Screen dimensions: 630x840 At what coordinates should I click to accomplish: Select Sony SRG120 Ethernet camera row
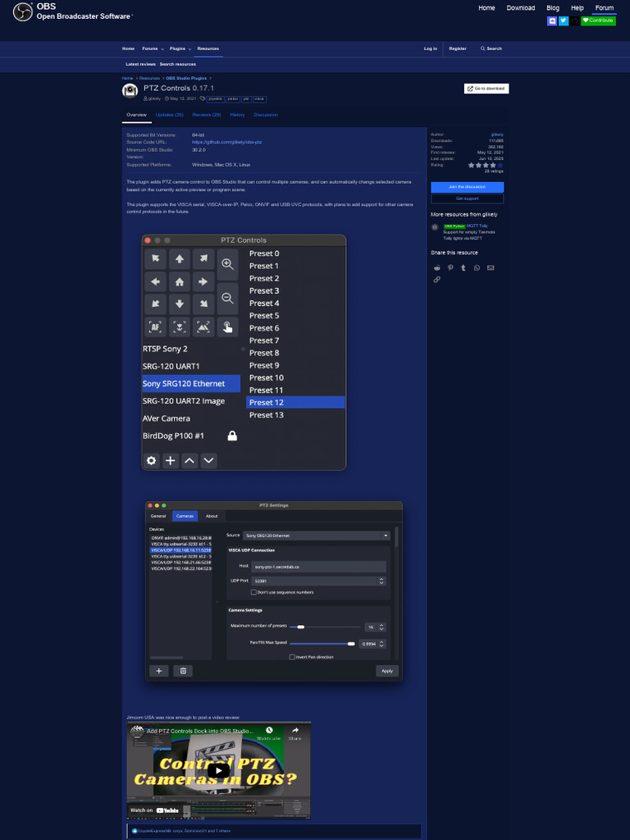point(191,384)
